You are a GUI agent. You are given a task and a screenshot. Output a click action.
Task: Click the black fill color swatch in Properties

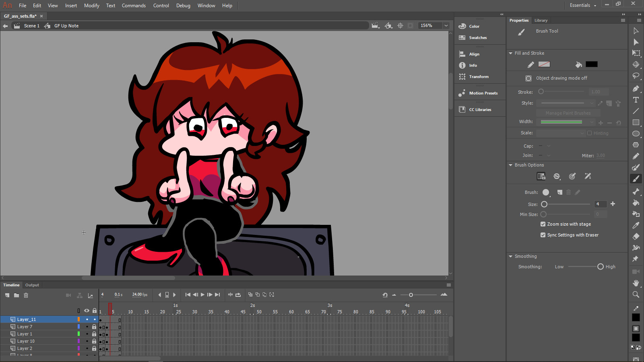[592, 64]
